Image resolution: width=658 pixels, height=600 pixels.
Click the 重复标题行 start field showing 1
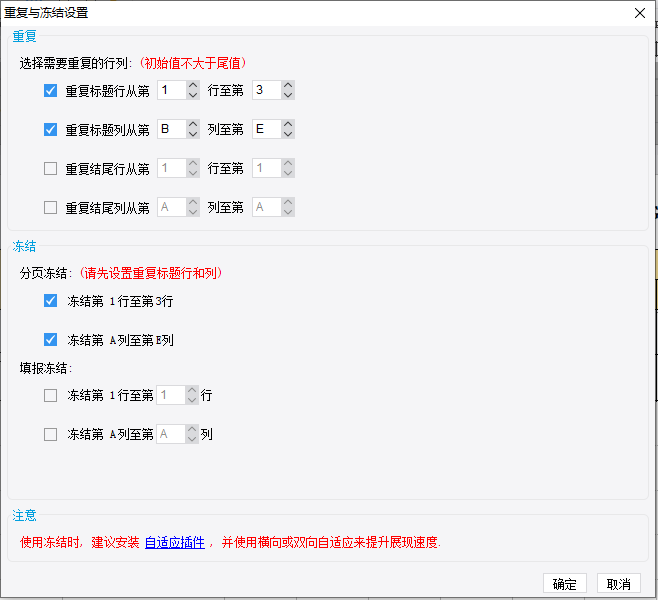tap(172, 90)
